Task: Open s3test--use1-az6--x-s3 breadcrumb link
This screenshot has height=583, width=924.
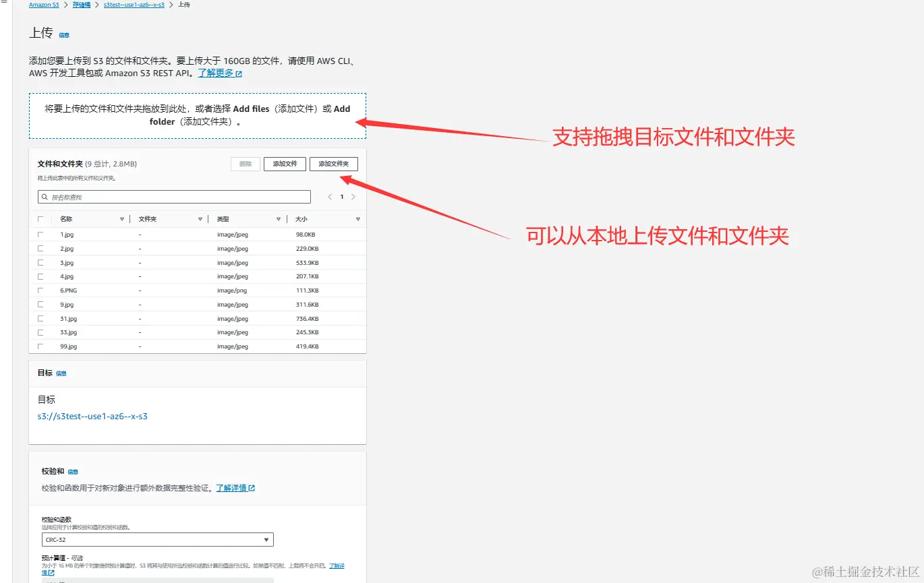Action: pyautogui.click(x=134, y=5)
